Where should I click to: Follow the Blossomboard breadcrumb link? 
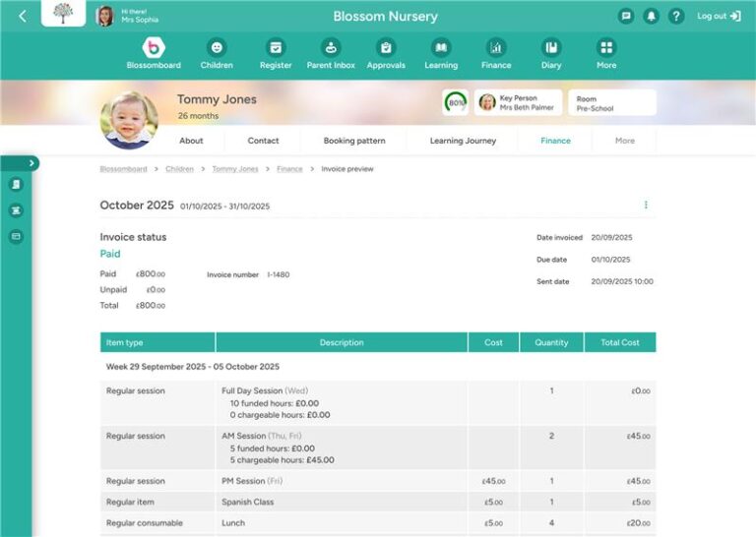click(x=123, y=169)
